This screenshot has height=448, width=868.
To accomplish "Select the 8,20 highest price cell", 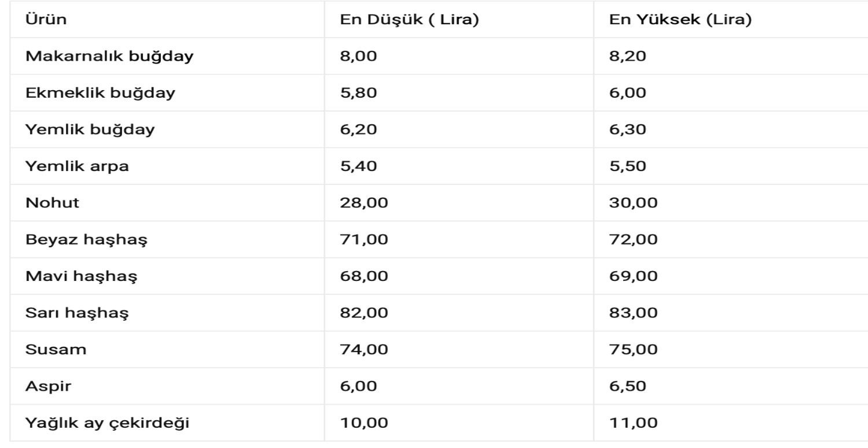I will [628, 56].
